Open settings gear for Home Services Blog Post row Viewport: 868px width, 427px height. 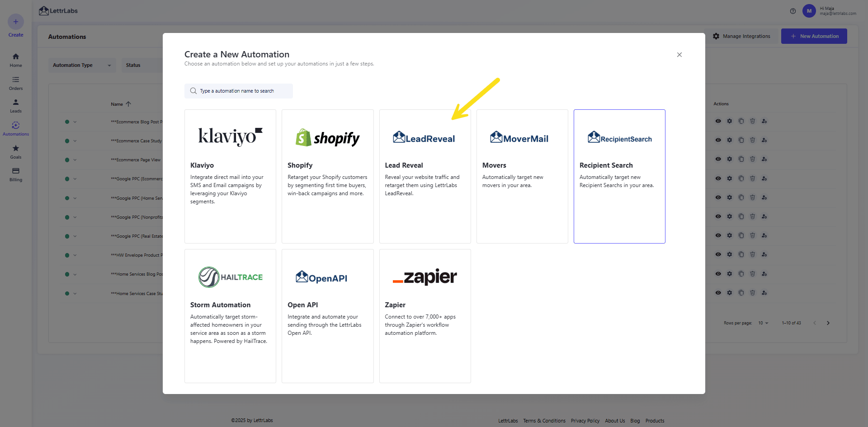(x=729, y=274)
